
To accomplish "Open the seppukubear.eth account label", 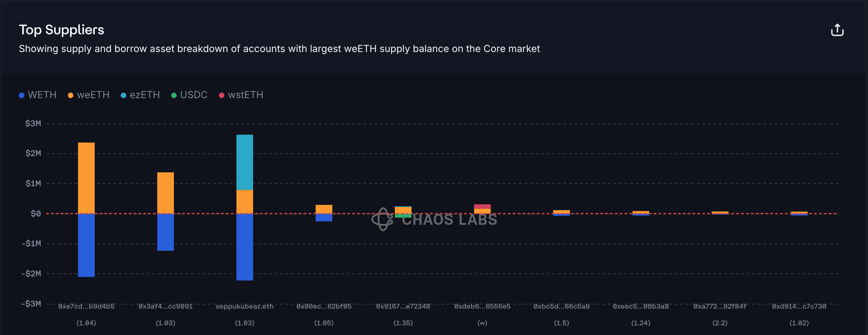I will point(244,307).
